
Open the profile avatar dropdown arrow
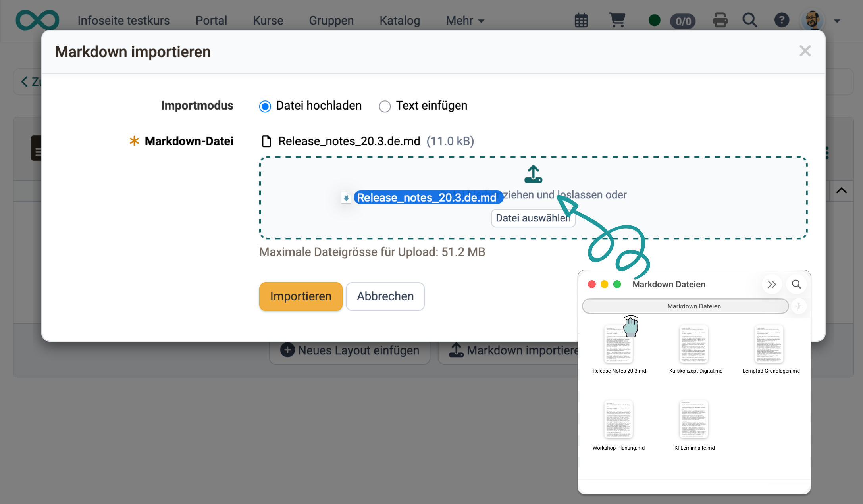838,21
